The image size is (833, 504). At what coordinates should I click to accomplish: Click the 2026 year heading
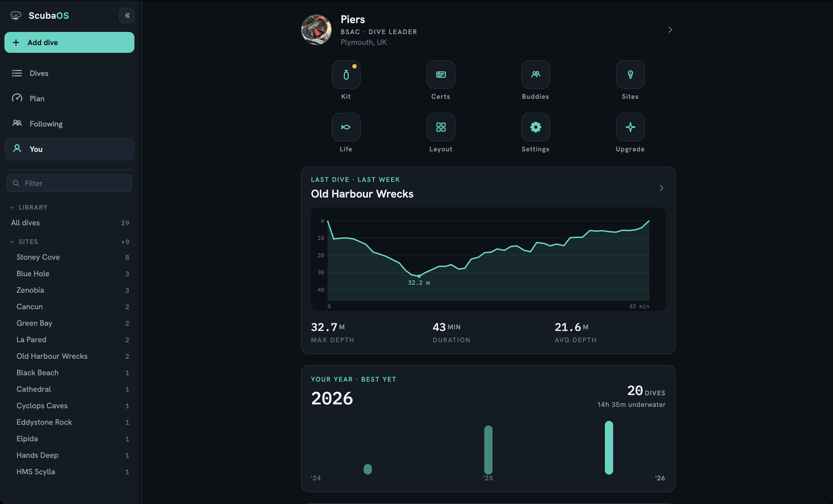332,398
